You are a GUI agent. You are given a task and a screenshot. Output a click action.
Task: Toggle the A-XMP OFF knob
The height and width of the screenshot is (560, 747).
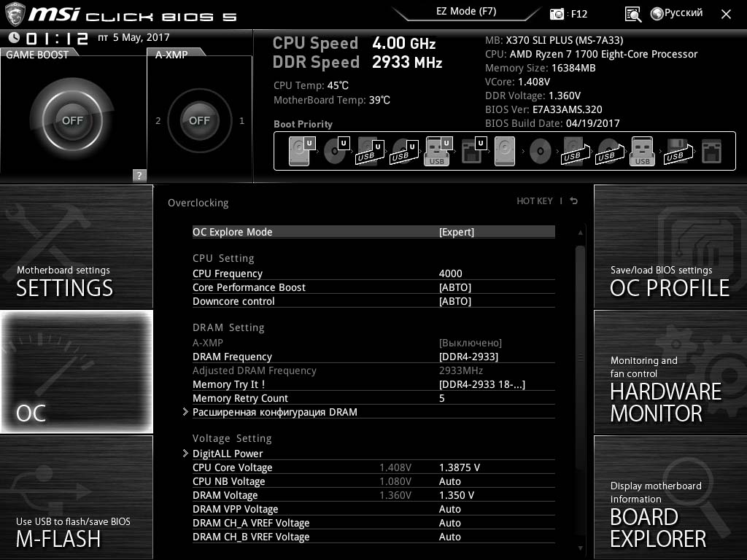(x=199, y=120)
